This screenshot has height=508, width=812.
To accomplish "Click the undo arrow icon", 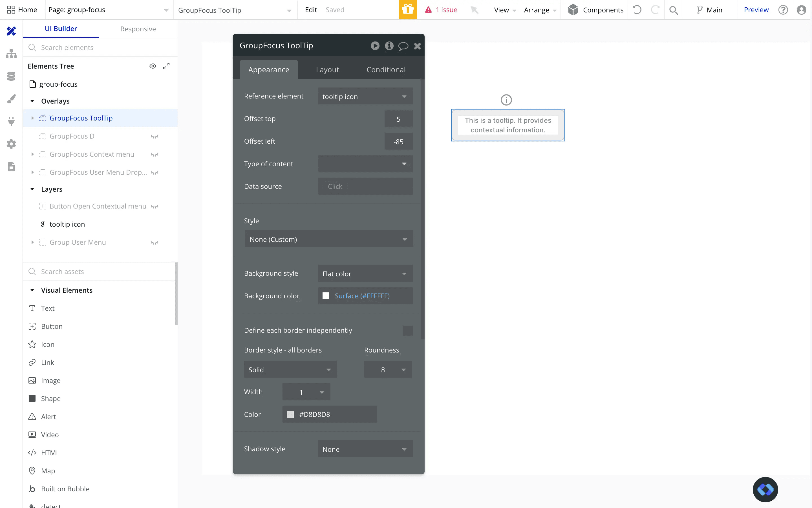I will pos(637,10).
